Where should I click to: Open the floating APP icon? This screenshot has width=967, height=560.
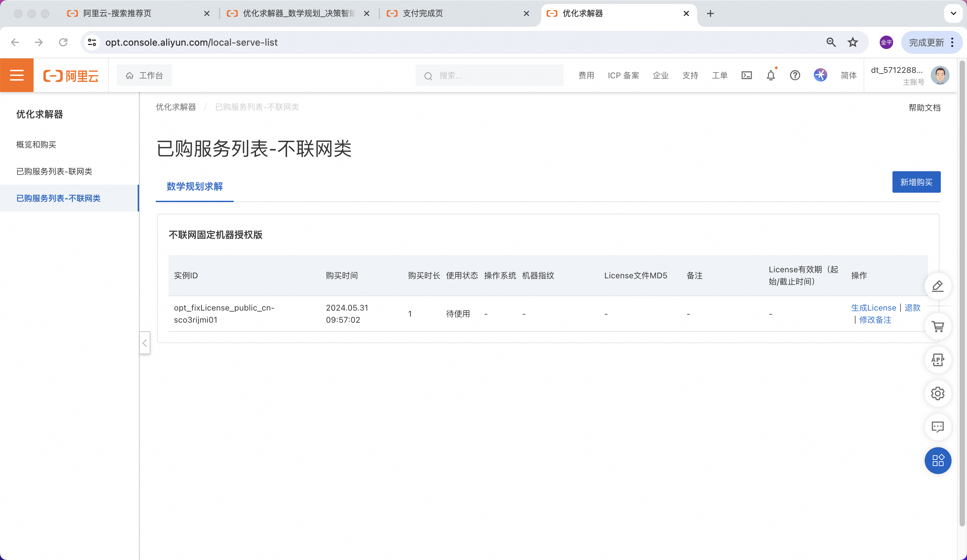point(937,360)
